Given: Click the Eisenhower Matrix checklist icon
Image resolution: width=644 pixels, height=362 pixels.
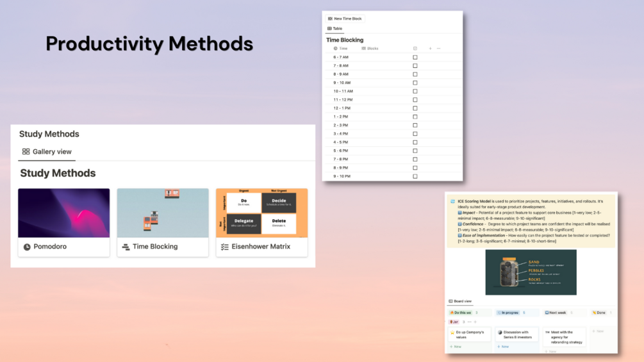Looking at the screenshot, I should click(x=225, y=247).
